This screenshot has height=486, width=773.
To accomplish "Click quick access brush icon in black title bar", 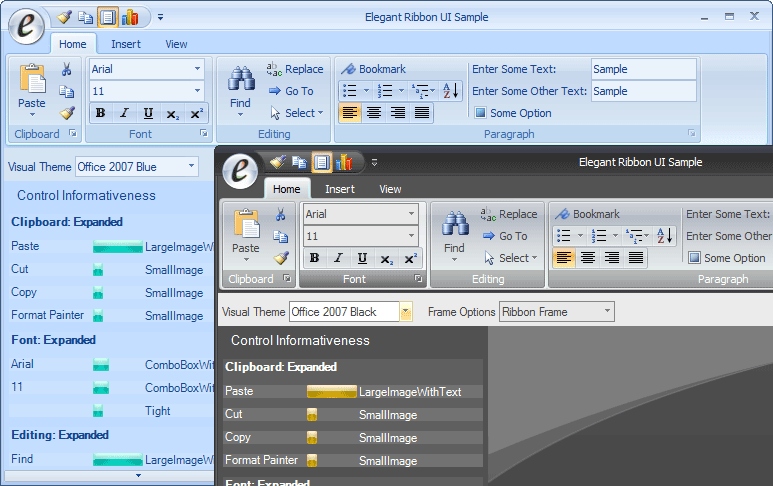I will tap(278, 162).
